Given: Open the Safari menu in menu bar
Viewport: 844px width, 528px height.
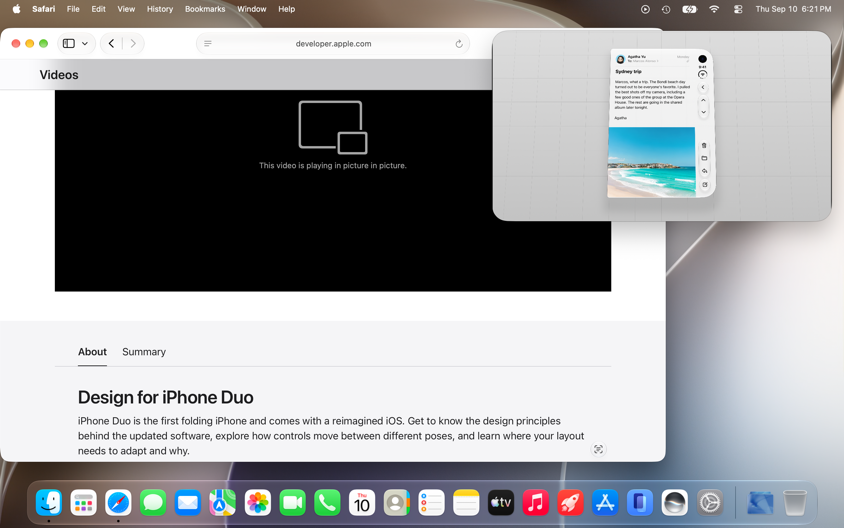Looking at the screenshot, I should [x=44, y=9].
